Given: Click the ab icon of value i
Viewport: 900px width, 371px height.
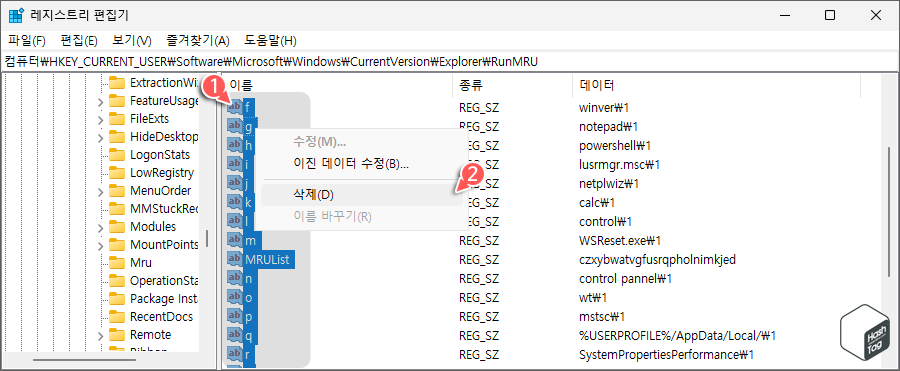Looking at the screenshot, I should coord(234,164).
